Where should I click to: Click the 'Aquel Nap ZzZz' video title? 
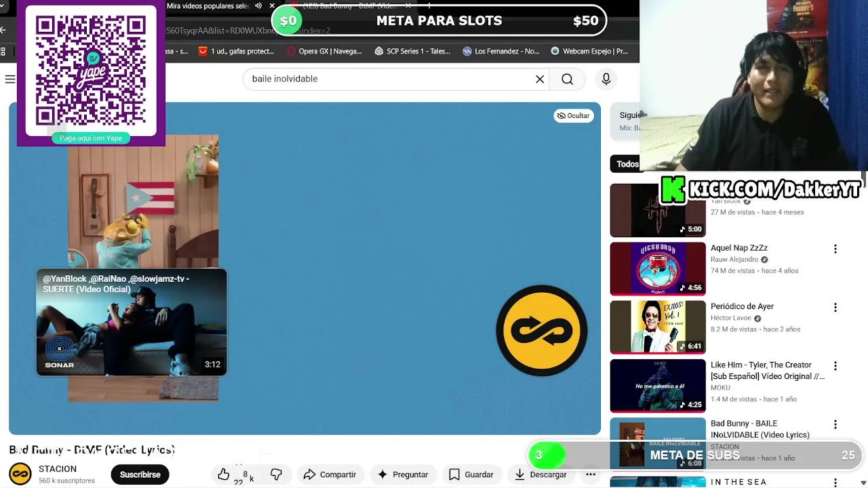[739, 248]
